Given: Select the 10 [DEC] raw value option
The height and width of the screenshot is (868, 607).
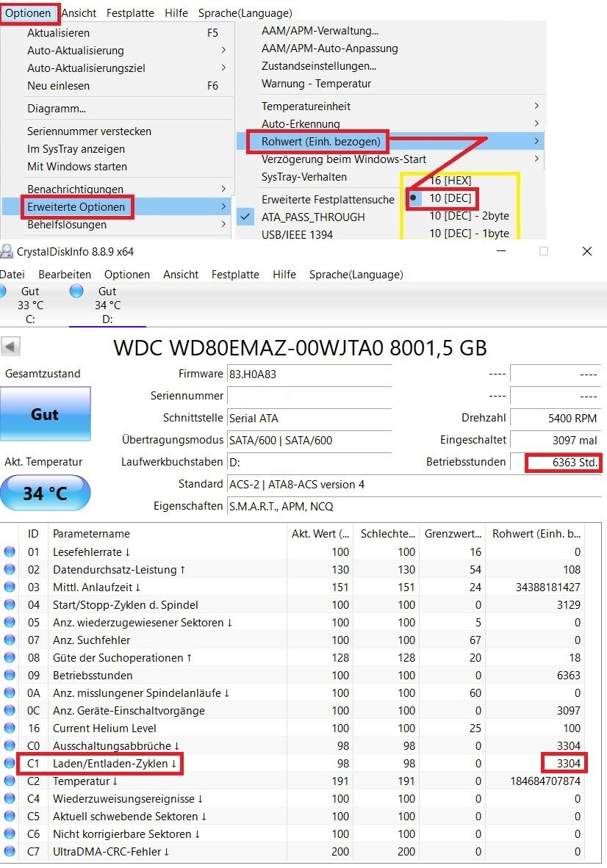Looking at the screenshot, I should click(x=450, y=198).
